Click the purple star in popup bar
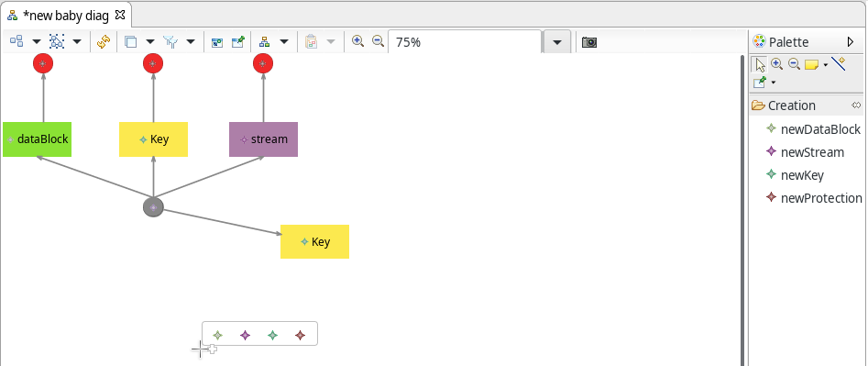Screen dimensions: 868x366 [246, 335]
